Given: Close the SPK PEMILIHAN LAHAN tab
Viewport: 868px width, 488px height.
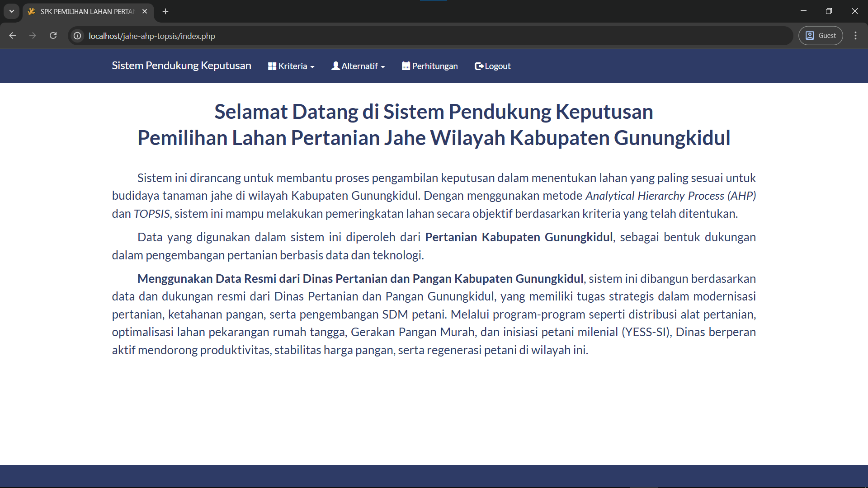Looking at the screenshot, I should 145,11.
